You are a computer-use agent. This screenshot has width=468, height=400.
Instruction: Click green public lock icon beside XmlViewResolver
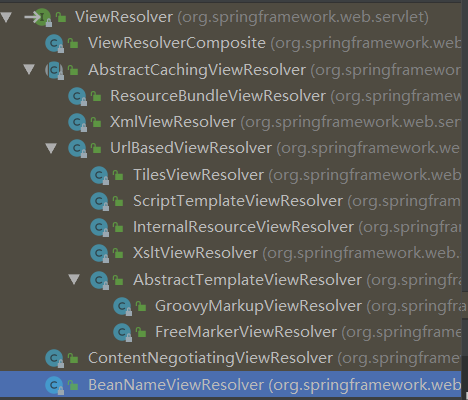tap(96, 122)
